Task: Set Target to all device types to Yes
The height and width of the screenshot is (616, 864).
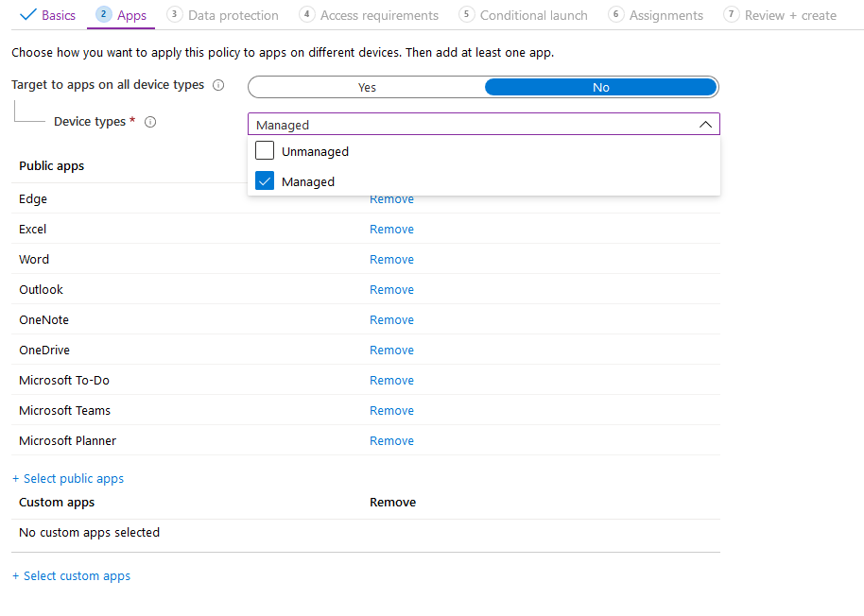Action: click(367, 88)
